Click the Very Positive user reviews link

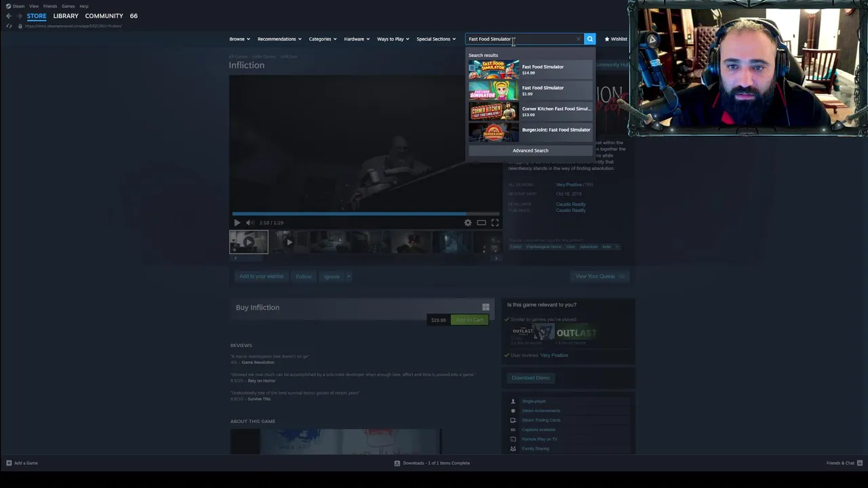[554, 355]
